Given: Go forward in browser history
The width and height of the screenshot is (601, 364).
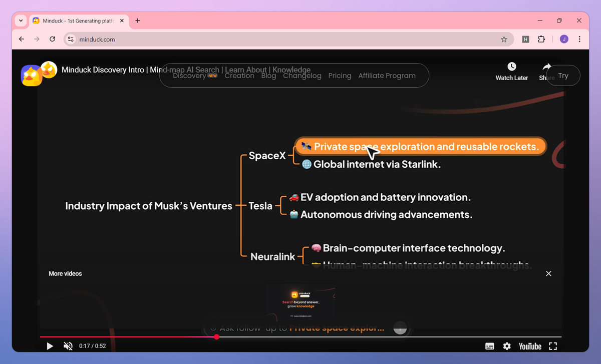Looking at the screenshot, I should point(37,39).
